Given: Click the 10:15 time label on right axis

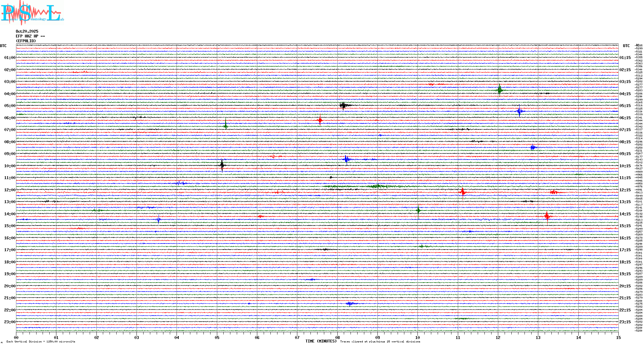Looking at the screenshot, I should pos(625,166).
